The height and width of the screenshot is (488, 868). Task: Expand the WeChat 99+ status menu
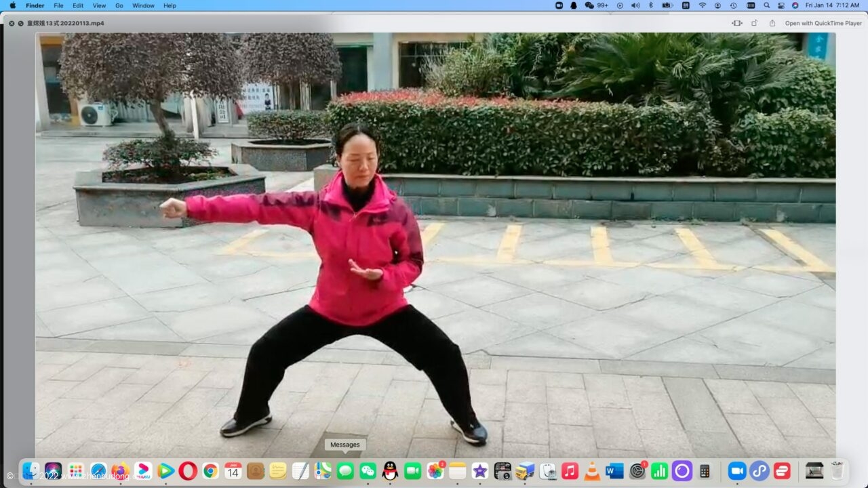click(x=597, y=5)
